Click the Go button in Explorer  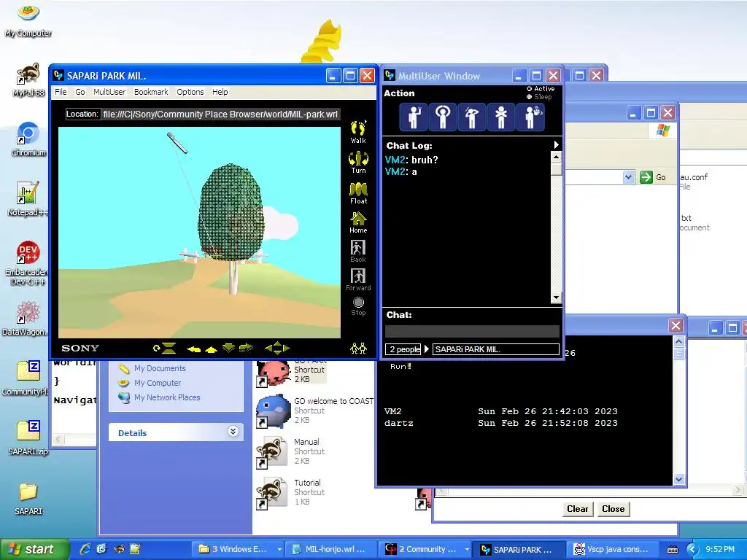pos(653,177)
